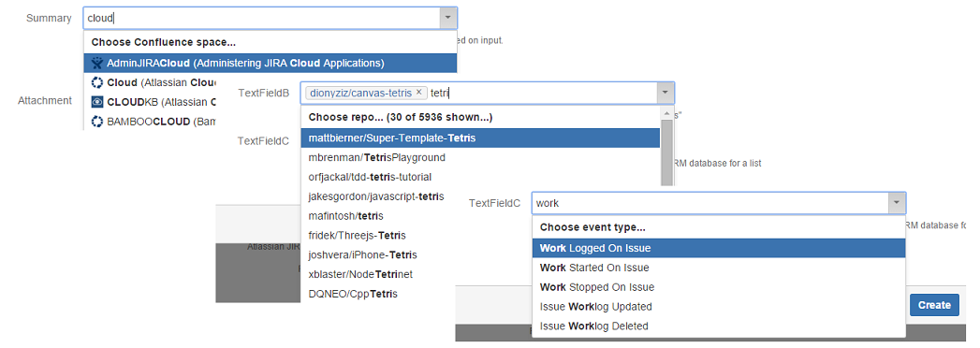Focus the TextFieldC input containing 'work'
Screen dimensions: 980x348
coord(710,203)
